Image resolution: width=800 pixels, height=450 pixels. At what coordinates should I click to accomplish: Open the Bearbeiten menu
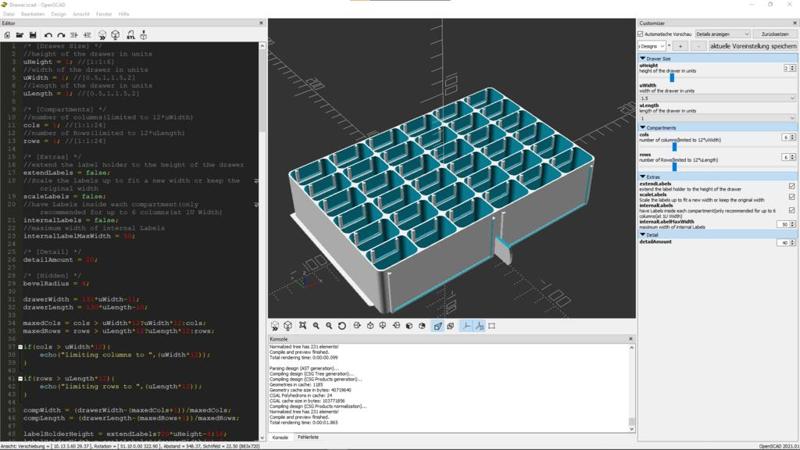[33, 14]
